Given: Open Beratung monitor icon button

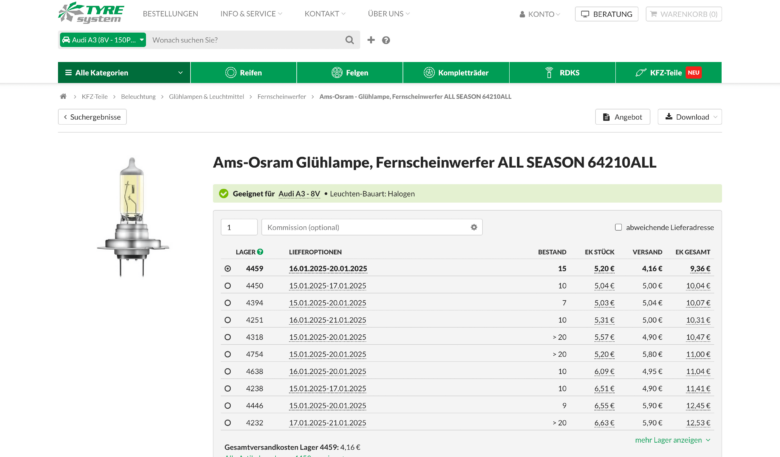Looking at the screenshot, I should click(606, 14).
